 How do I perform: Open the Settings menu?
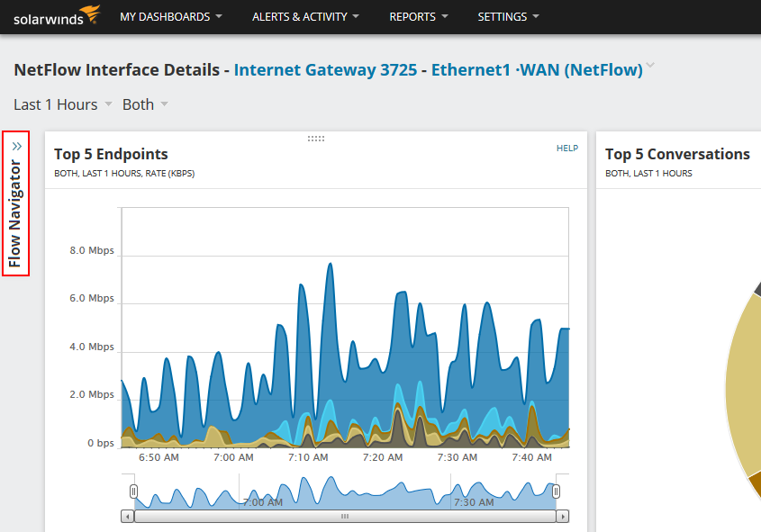(x=508, y=17)
